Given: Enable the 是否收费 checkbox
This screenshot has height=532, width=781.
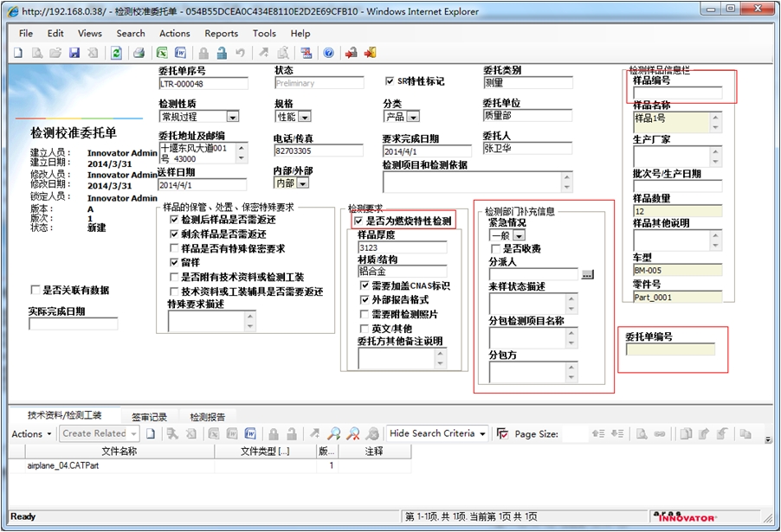Looking at the screenshot, I should [x=495, y=248].
